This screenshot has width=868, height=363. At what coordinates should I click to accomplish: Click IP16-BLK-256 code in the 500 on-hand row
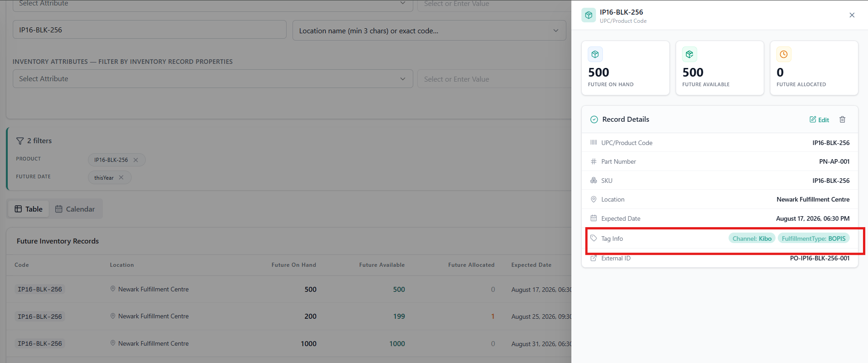click(40, 289)
